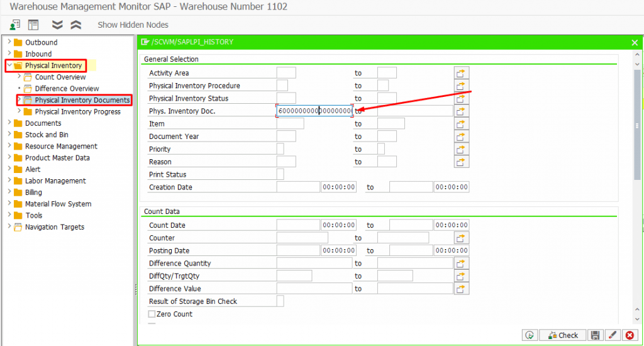Expand the Outbound folder node

pyautogui.click(x=9, y=43)
